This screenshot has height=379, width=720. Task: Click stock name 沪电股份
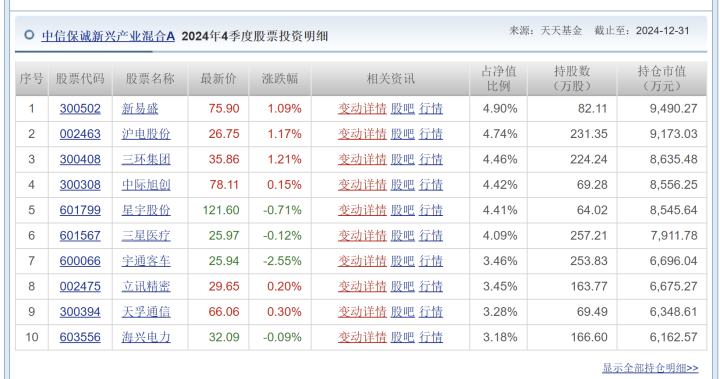coord(146,134)
